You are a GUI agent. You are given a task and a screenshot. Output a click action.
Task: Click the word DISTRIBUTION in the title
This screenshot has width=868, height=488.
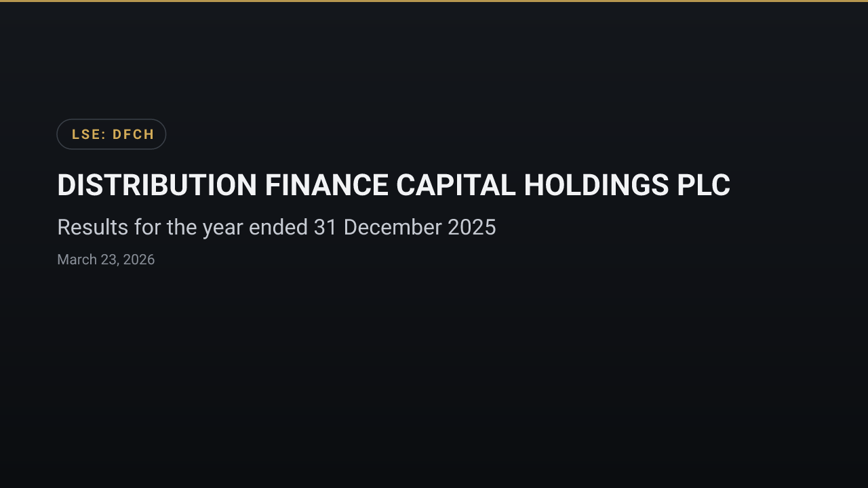pyautogui.click(x=157, y=185)
